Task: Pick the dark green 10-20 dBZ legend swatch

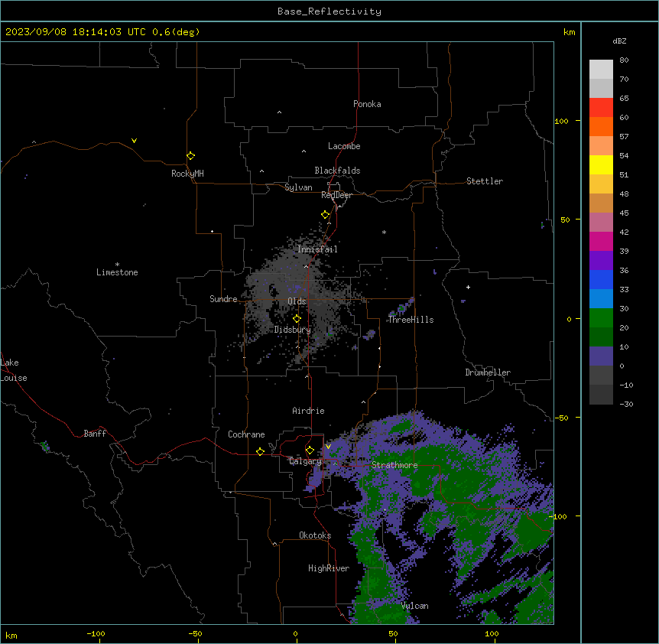Action: pos(601,337)
